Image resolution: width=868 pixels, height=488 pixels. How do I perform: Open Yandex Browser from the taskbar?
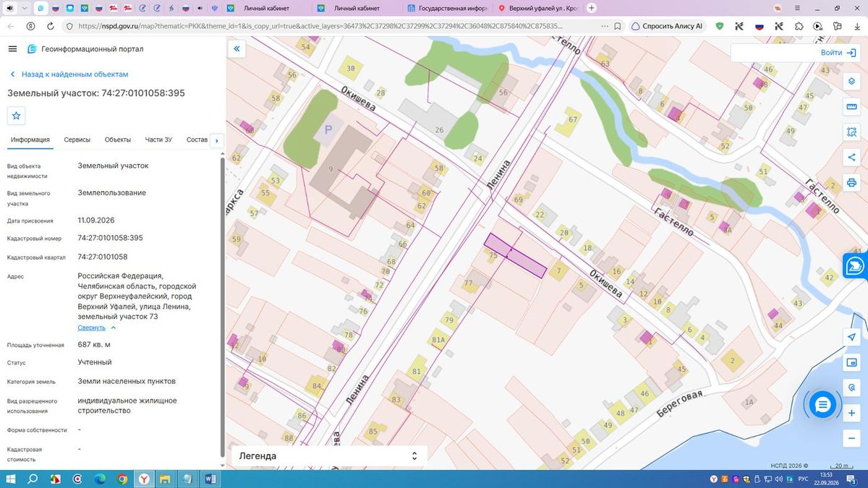click(144, 479)
